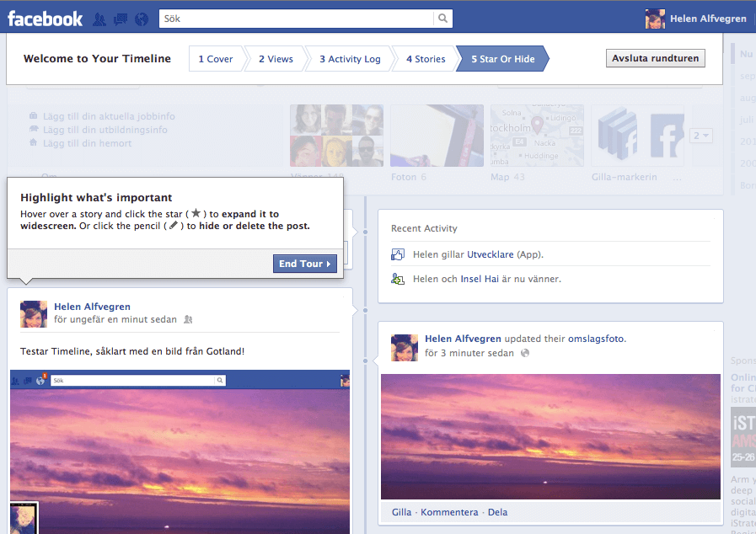The width and height of the screenshot is (756, 534).
Task: Click the thumbs-up icon beside Helen gillar Utvecklare
Action: [397, 254]
